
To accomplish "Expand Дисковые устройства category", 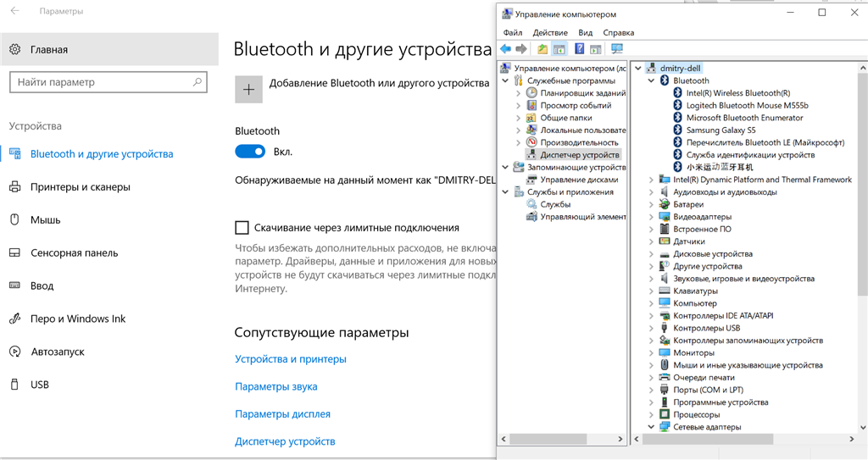I will [x=652, y=254].
